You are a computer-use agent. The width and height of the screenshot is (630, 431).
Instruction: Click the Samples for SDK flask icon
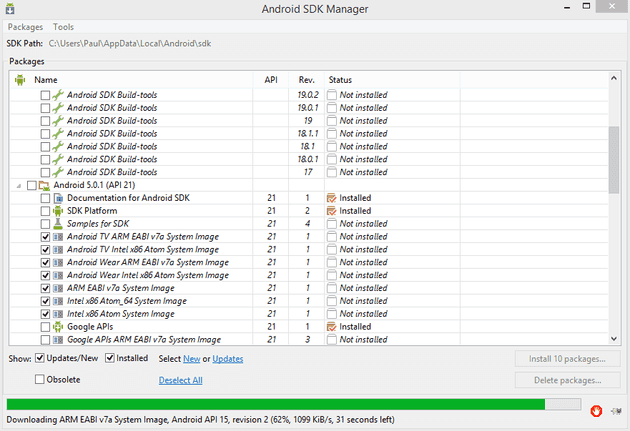click(58, 224)
